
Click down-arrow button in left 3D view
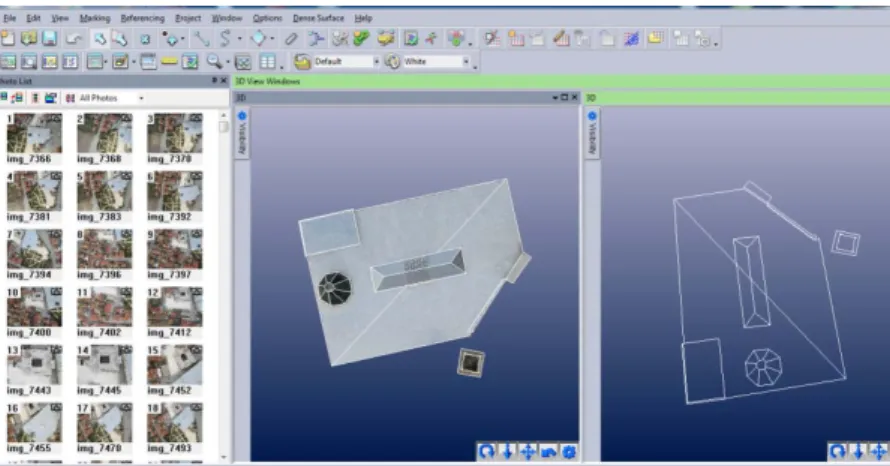(x=507, y=452)
